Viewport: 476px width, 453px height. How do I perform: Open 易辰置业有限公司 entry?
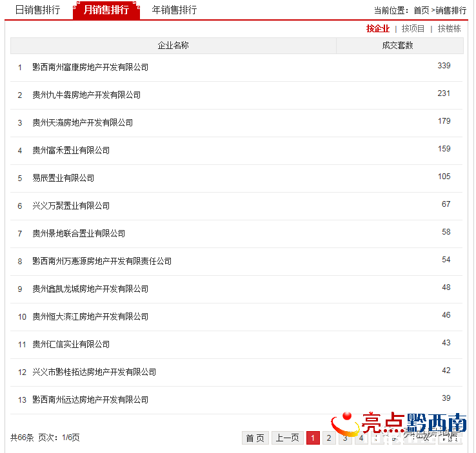pyautogui.click(x=63, y=178)
